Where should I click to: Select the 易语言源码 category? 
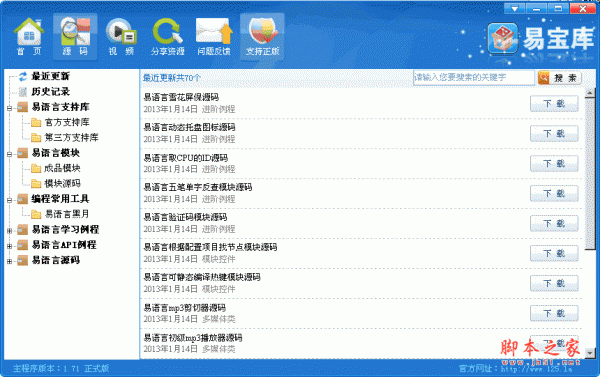[55, 260]
